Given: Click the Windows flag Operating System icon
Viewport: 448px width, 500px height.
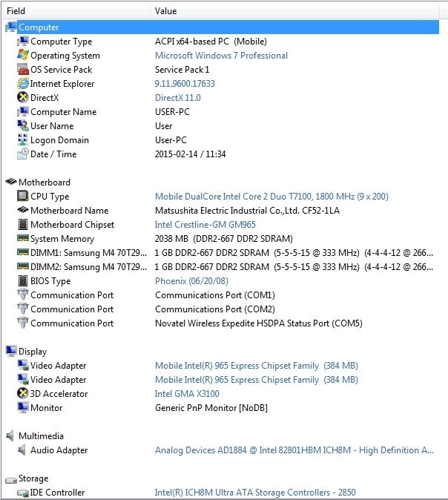Looking at the screenshot, I should 23,55.
